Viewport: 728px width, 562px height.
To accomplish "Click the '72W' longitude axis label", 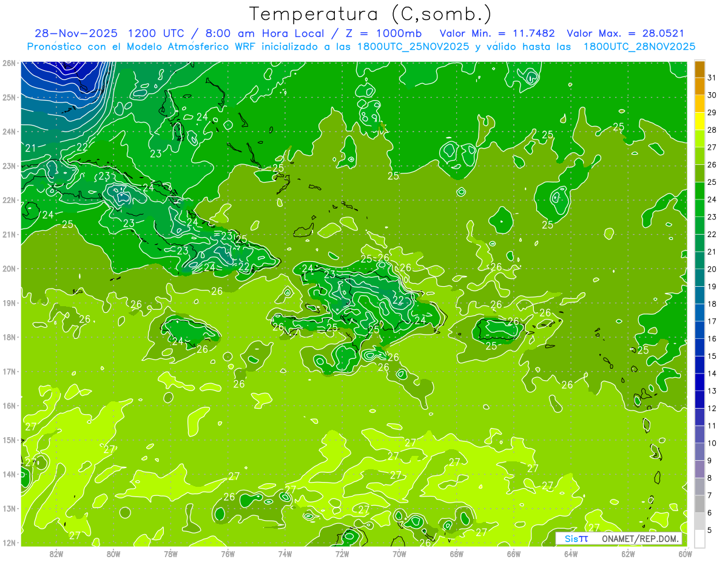I will [x=342, y=554].
